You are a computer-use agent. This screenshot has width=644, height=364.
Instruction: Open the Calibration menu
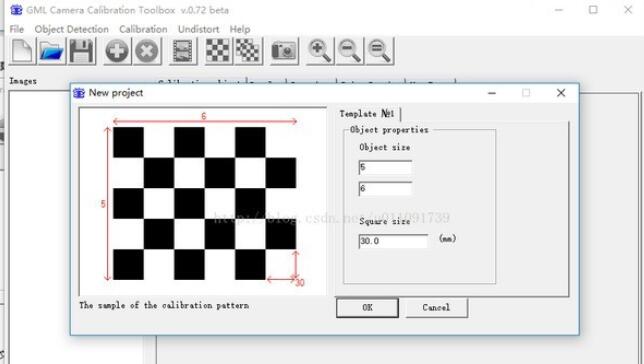(143, 29)
